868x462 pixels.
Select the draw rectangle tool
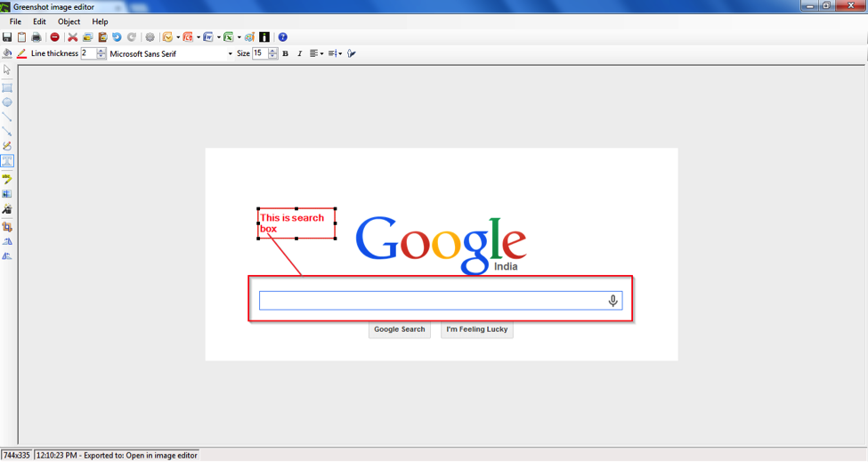tap(7, 88)
